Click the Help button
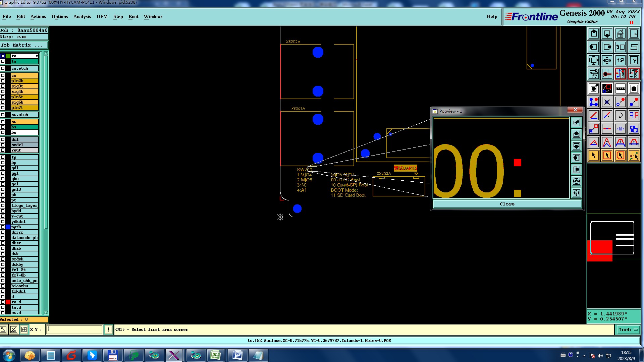Viewport: 644px width, 362px height. [x=492, y=16]
